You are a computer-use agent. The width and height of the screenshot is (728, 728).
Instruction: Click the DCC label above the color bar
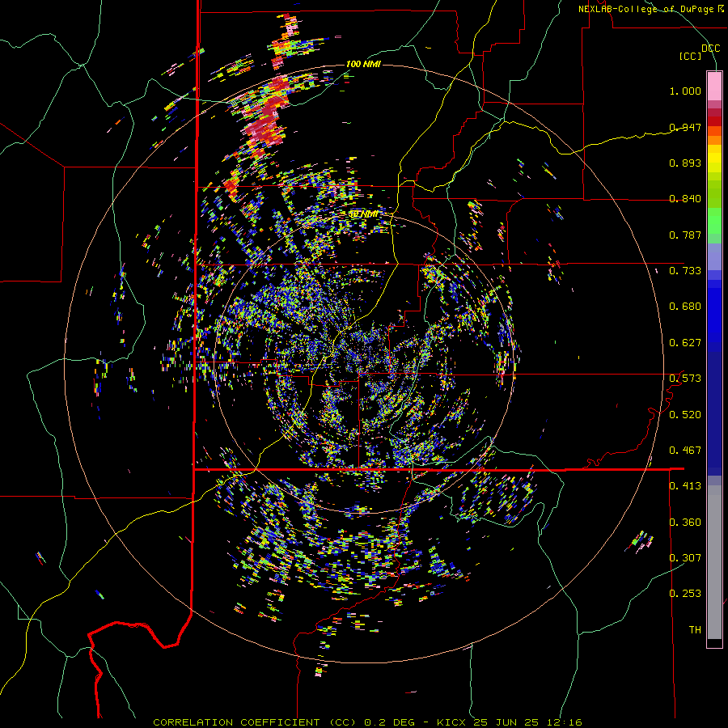click(710, 48)
